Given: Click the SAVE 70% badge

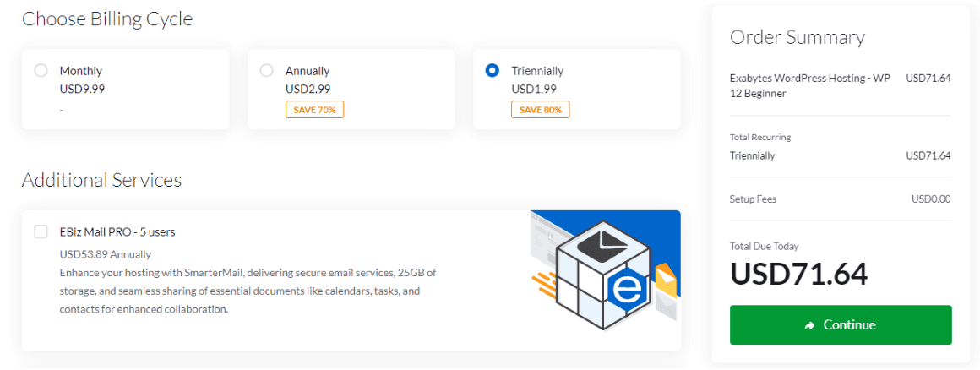Looking at the screenshot, I should (315, 109).
